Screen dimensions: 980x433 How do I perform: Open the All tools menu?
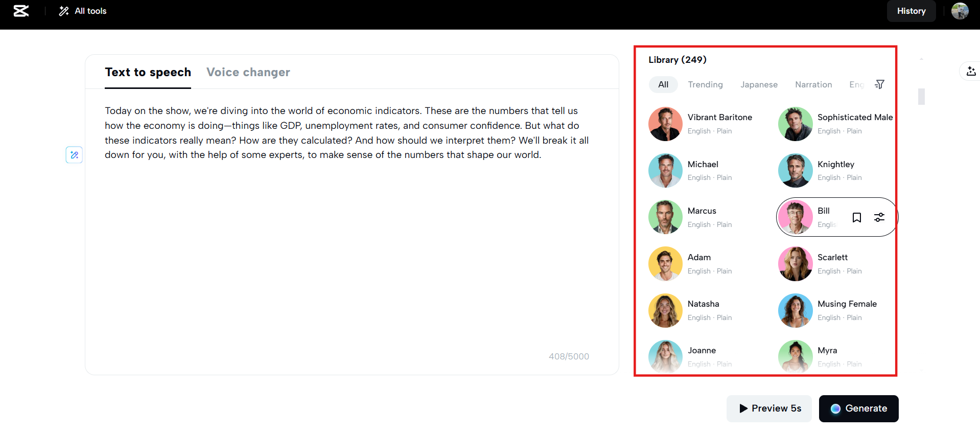[x=83, y=11]
